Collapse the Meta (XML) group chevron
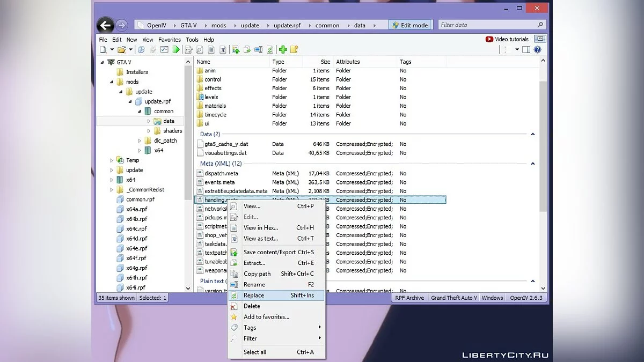The width and height of the screenshot is (644, 362). pos(533,164)
